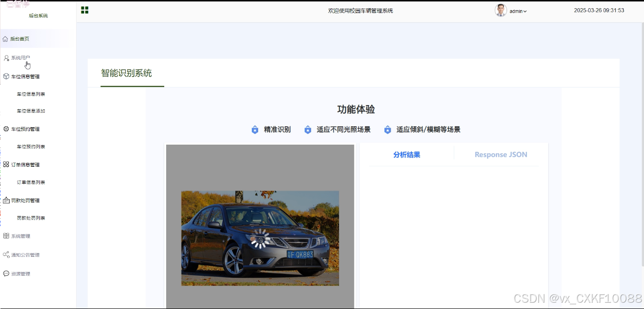
Task: Click the 后台系统 title text
Action: pos(38,15)
